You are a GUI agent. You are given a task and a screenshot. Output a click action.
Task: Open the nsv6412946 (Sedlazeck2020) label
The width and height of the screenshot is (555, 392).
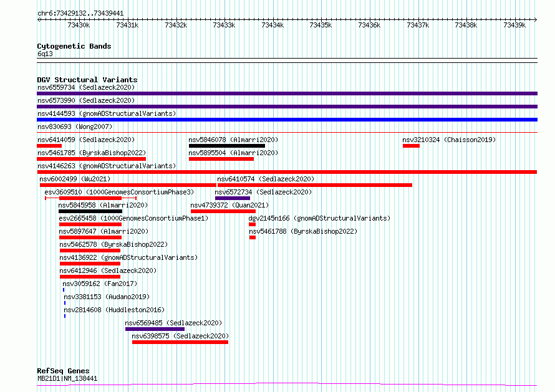(108, 270)
